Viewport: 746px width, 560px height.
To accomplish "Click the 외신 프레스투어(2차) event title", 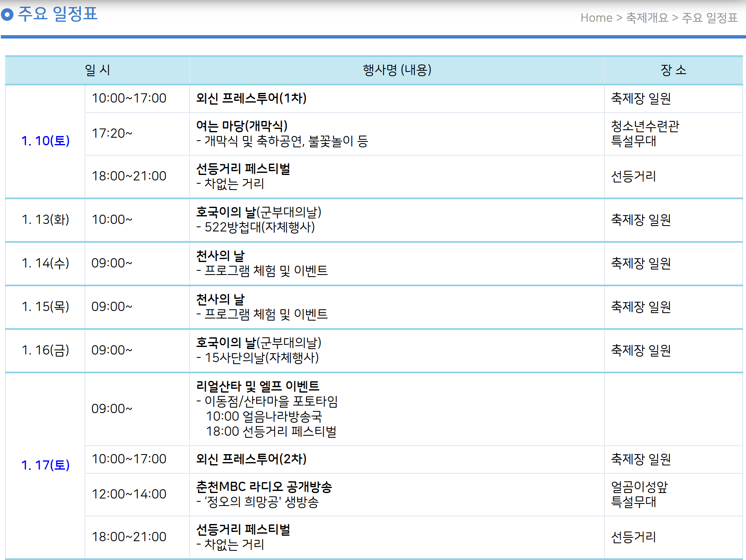I will [x=251, y=459].
